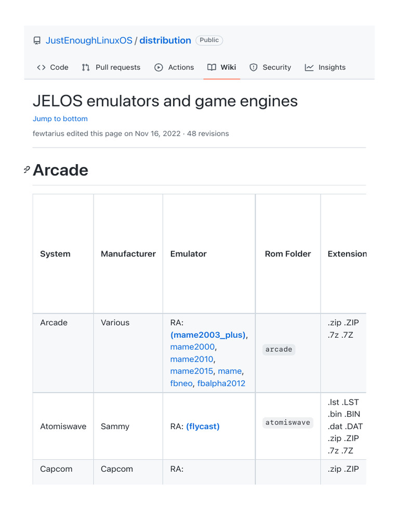Image resolution: width=399 pixels, height=532 pixels.
Task: Open the JustEnoughLinuxOS organization link
Action: [x=89, y=41]
